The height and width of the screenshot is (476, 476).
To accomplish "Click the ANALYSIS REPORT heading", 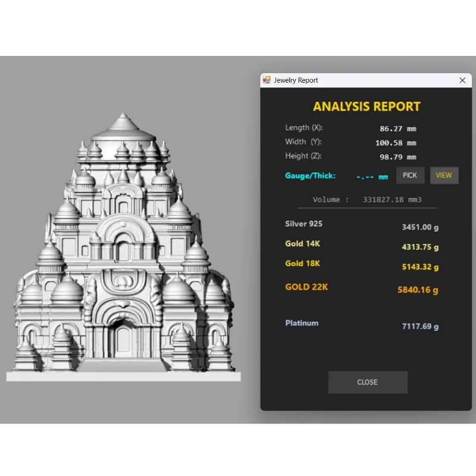I will click(x=367, y=107).
